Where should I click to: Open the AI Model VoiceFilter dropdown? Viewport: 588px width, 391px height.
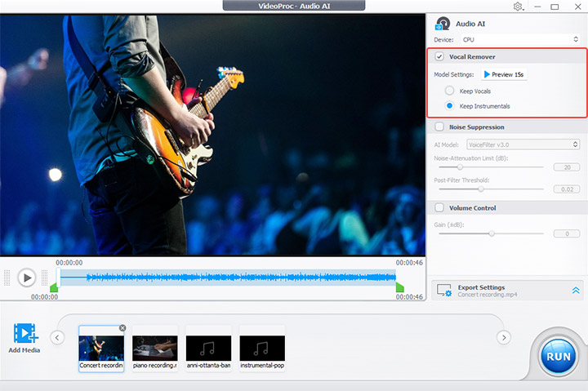pyautogui.click(x=518, y=144)
